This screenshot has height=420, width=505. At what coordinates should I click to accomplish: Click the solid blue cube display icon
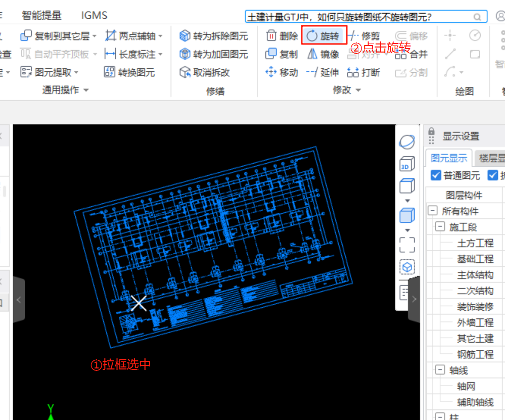click(x=407, y=215)
